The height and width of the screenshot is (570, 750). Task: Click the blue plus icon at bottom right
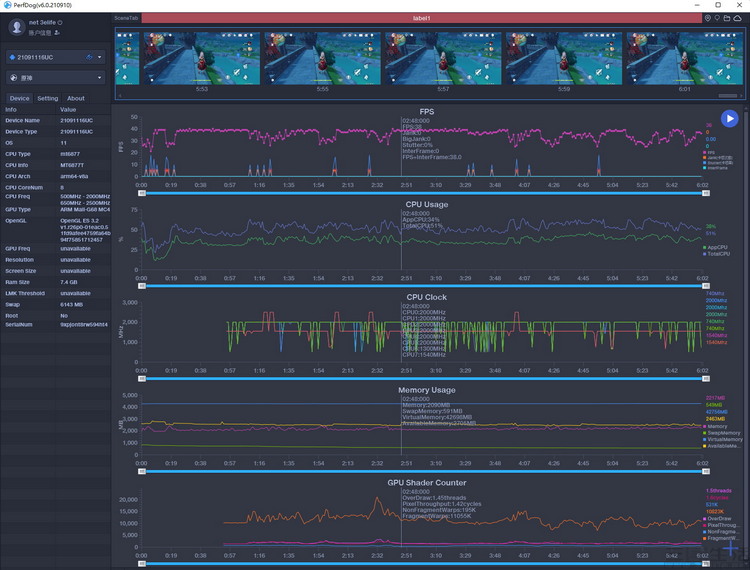[x=730, y=548]
